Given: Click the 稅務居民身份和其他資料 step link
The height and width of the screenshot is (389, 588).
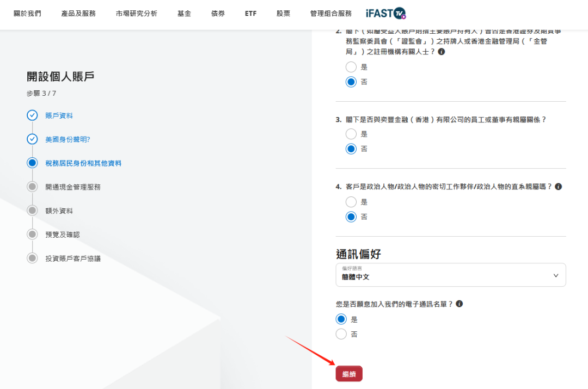Looking at the screenshot, I should click(83, 163).
